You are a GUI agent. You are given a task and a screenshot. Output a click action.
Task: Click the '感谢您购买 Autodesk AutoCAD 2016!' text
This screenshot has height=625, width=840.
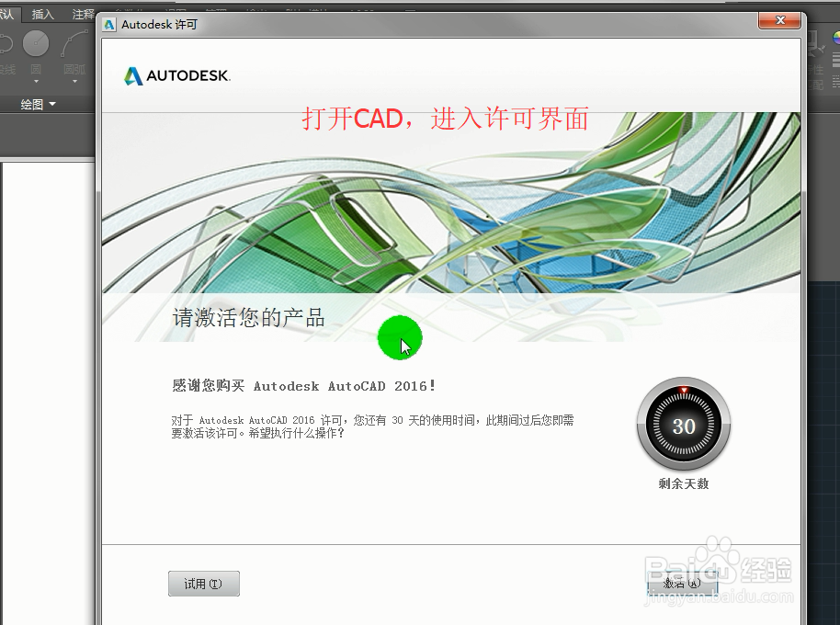click(x=304, y=386)
